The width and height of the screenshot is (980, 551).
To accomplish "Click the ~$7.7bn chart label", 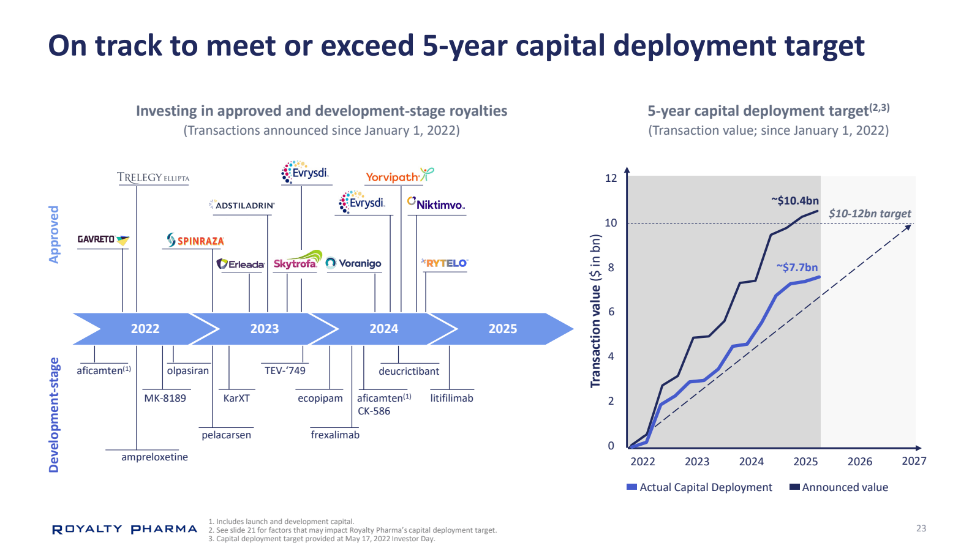I will pyautogui.click(x=797, y=267).
